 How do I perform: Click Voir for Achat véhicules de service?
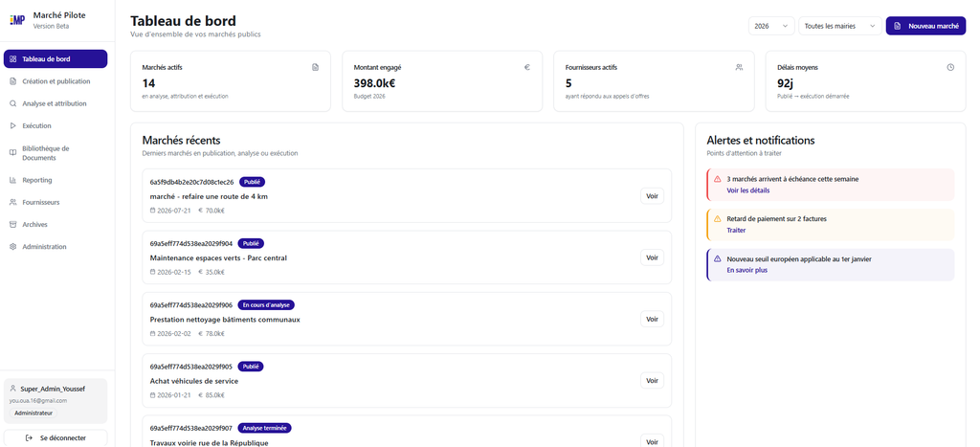coord(652,381)
